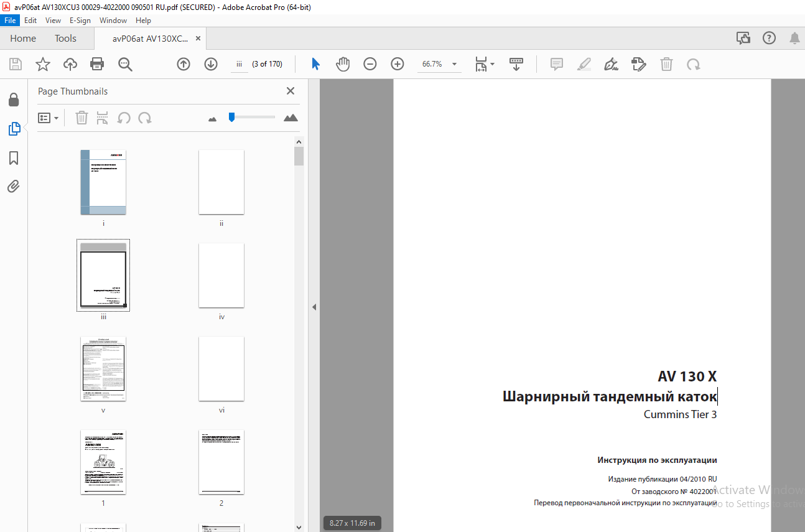
Task: Select the highlight text tool
Action: pos(584,64)
